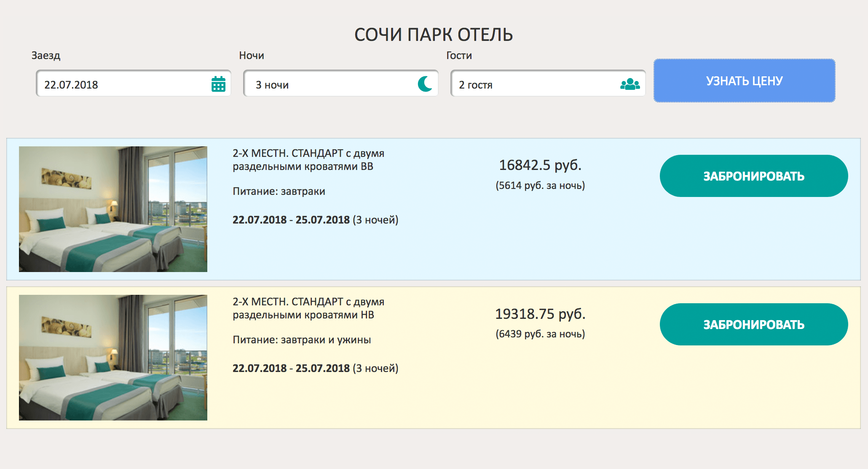Open the check-in date calendar icon

[218, 84]
